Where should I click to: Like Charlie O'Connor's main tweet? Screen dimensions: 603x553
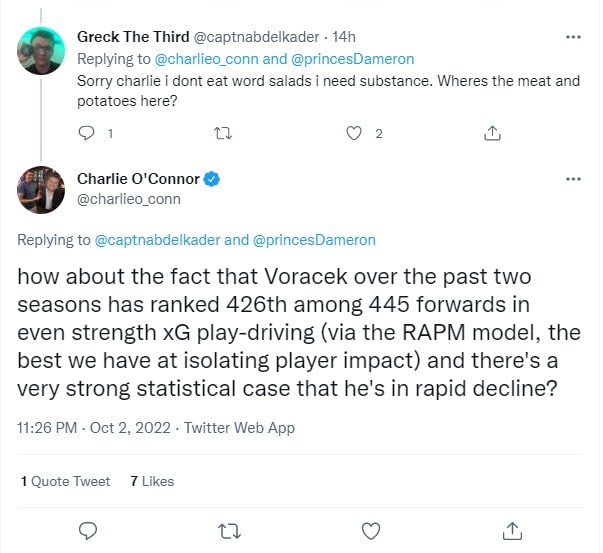pyautogui.click(x=371, y=529)
